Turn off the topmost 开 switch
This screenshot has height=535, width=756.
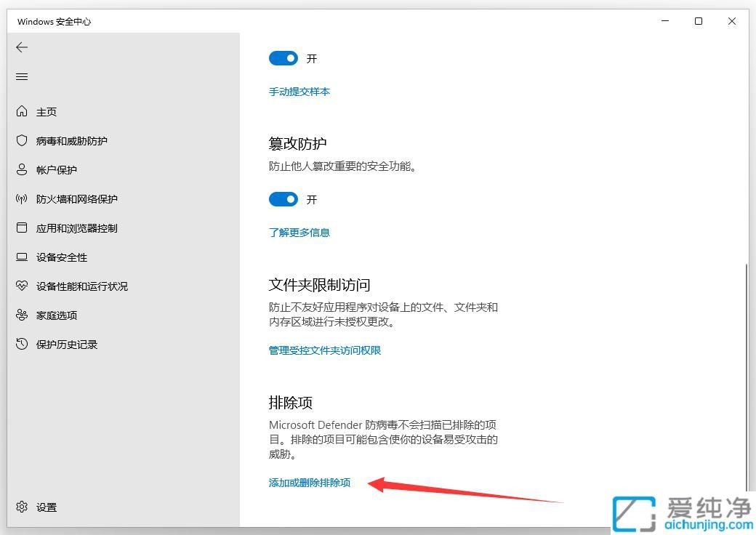pyautogui.click(x=283, y=58)
